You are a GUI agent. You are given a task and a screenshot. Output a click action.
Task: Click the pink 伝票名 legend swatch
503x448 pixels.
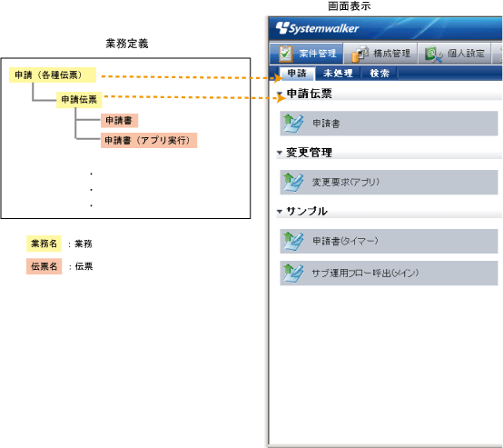tap(44, 266)
